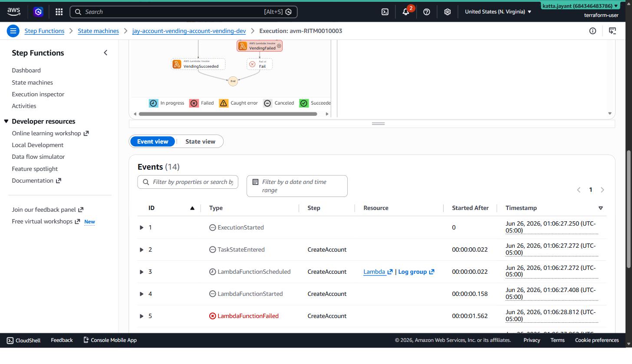632x364 pixels.
Task: Open Dashboard in the sidebar
Action: point(26,70)
